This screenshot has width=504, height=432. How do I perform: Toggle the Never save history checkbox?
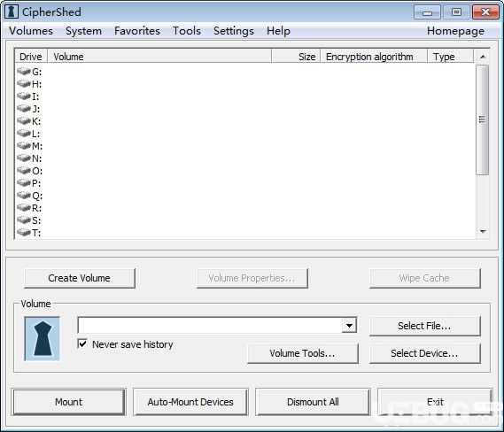(82, 344)
